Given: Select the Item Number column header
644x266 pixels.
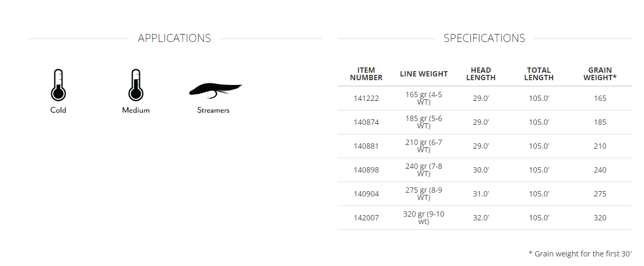Looking at the screenshot, I should (x=366, y=74).
